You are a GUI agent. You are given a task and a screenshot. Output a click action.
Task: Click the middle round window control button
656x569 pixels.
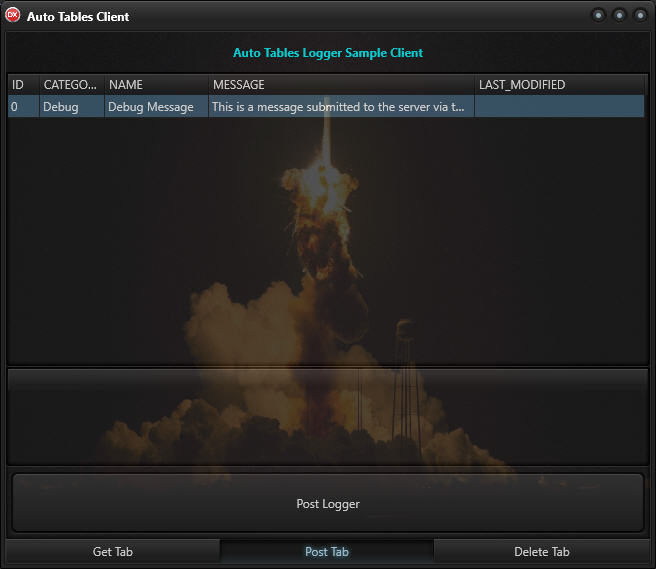619,15
